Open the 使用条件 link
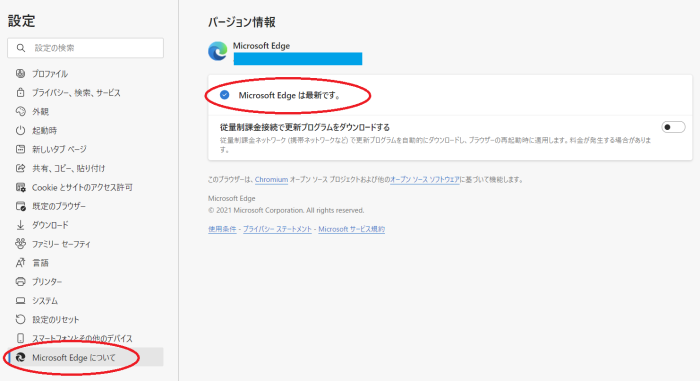This screenshot has height=381, width=700. pos(222,229)
